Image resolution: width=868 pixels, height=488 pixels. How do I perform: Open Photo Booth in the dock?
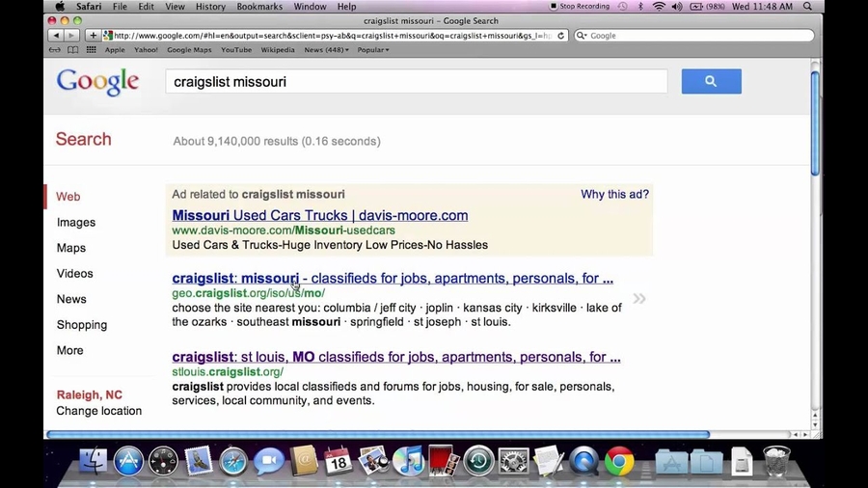(x=443, y=460)
